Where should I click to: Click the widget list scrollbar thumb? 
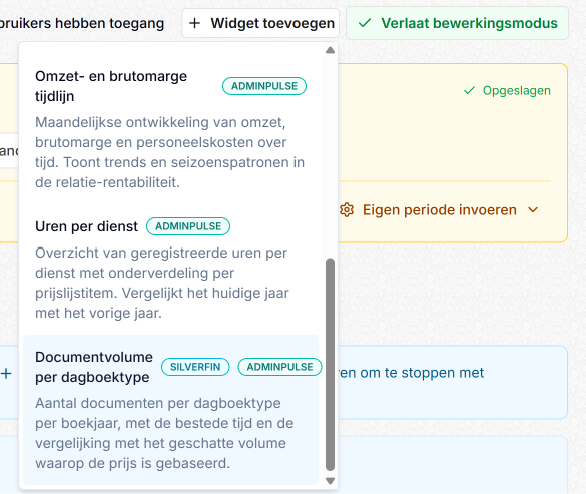click(330, 365)
